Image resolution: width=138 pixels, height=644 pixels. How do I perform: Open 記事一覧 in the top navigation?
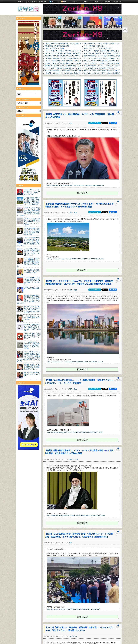tap(43, 2)
